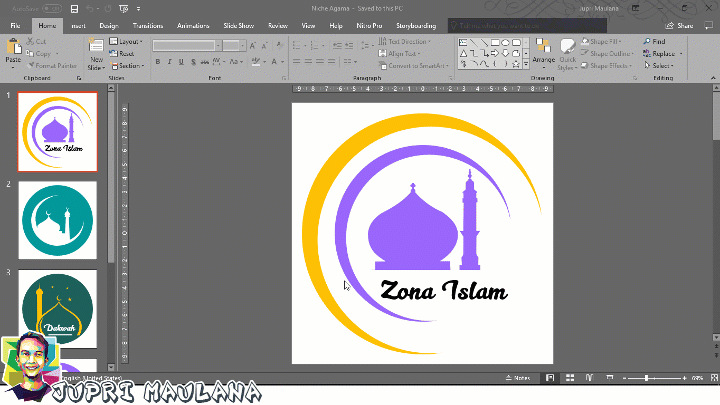The height and width of the screenshot is (405, 720).
Task: Click the Share button
Action: pos(681,25)
